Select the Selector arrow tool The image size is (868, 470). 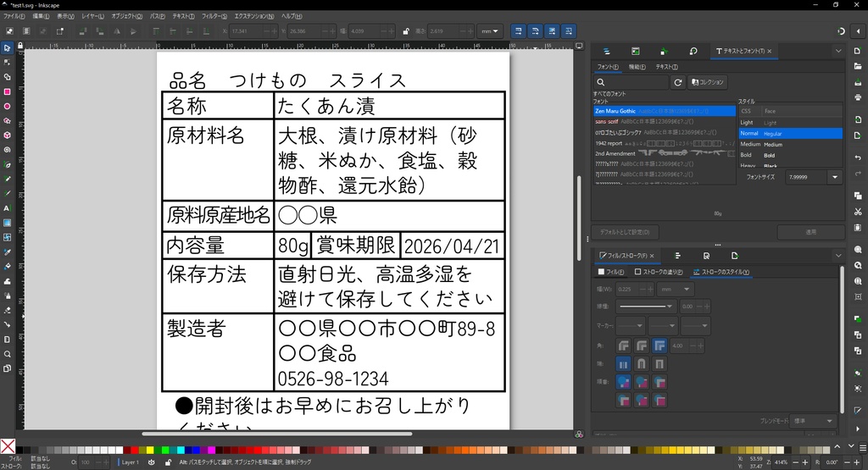pos(7,48)
